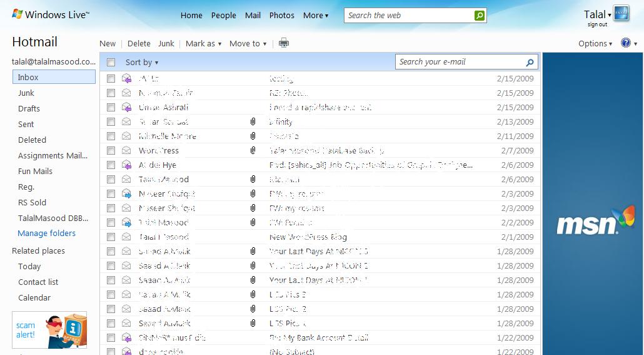Click envelope icon on the WordPress message
Image resolution: width=644 pixels, height=355 pixels.
pos(126,150)
